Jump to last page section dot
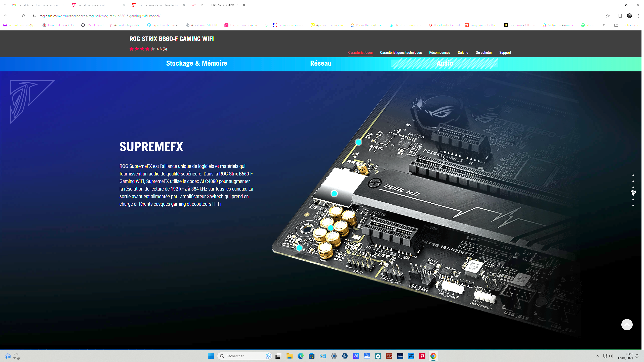 coord(633,205)
